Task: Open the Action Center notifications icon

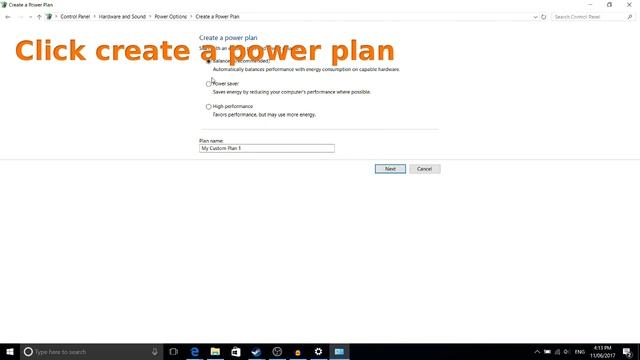Action: 627,352
